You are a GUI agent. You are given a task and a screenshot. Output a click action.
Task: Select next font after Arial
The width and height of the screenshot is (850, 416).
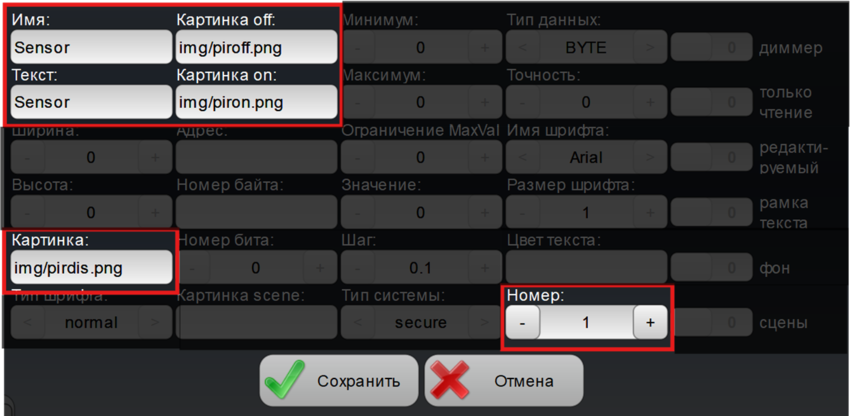pos(650,157)
